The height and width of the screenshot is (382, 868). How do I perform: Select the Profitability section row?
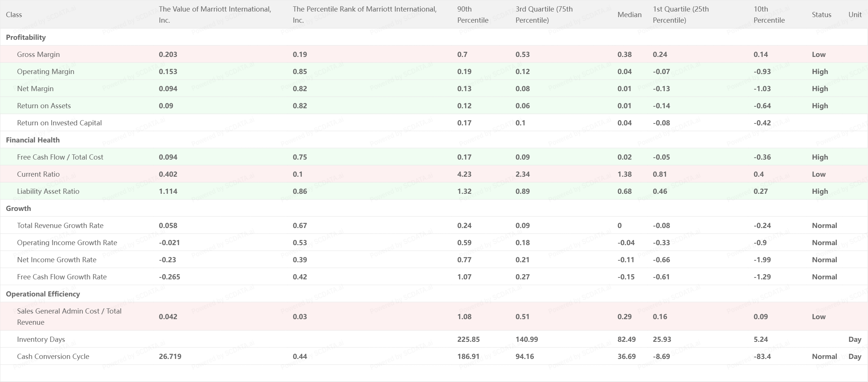point(26,37)
